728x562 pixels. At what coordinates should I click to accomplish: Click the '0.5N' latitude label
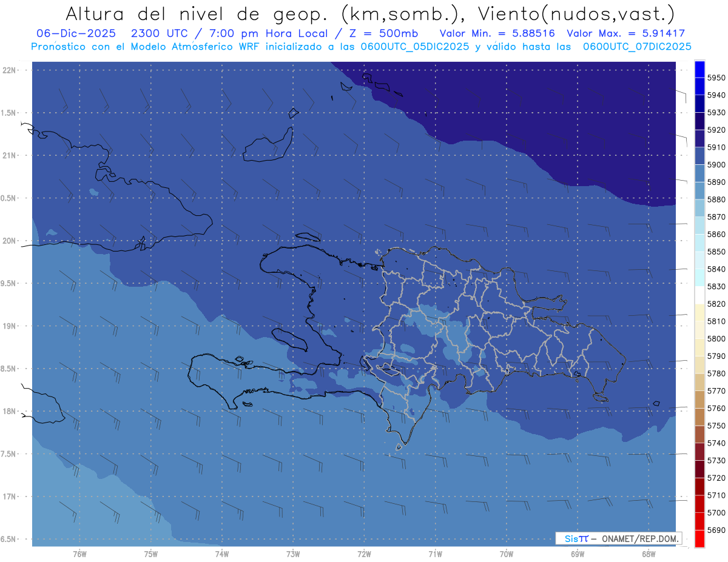coord(8,198)
